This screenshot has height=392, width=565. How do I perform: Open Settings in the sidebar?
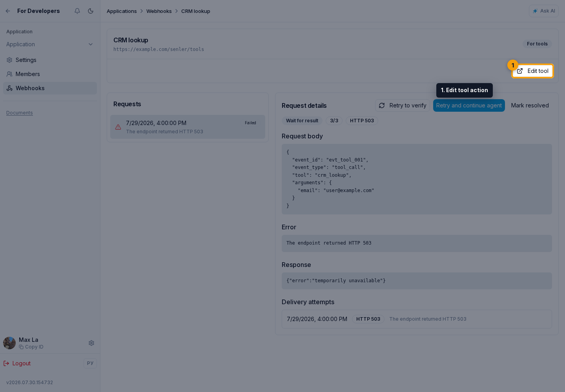click(x=50, y=60)
